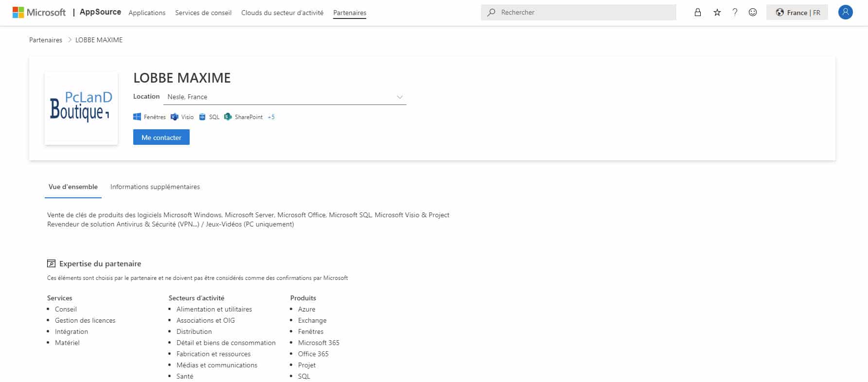Image resolution: width=868 pixels, height=382 pixels.
Task: Click the LOBBE MAXIME title
Action: [182, 78]
